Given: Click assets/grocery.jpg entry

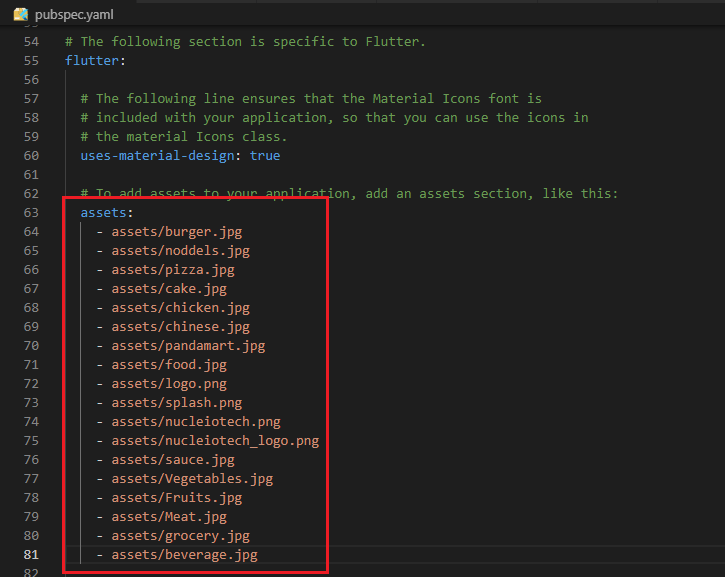Looking at the screenshot, I should point(180,535).
